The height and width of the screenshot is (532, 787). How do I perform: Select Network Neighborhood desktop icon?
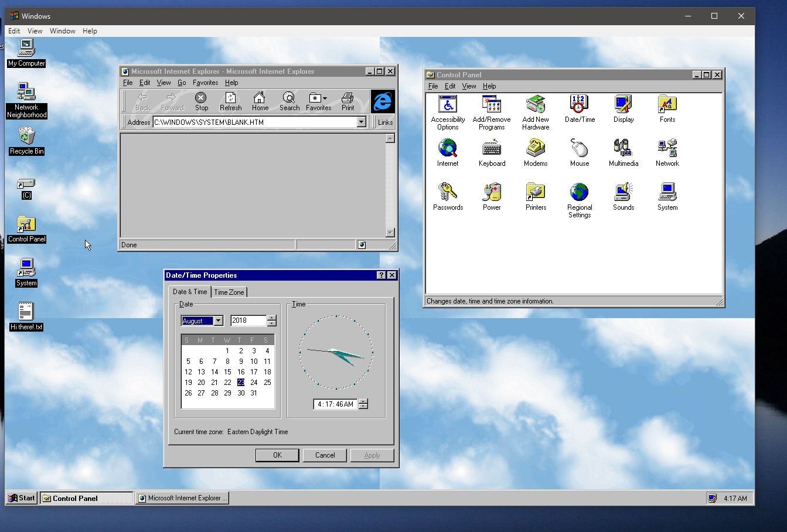26,101
